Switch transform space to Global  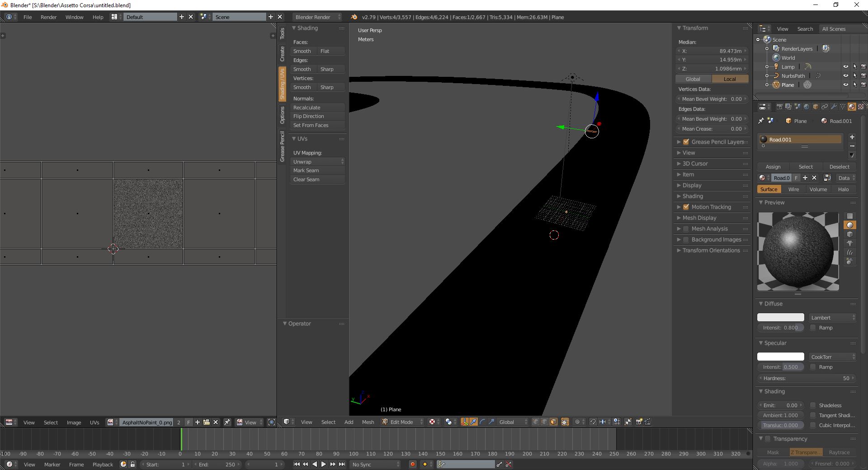[693, 79]
